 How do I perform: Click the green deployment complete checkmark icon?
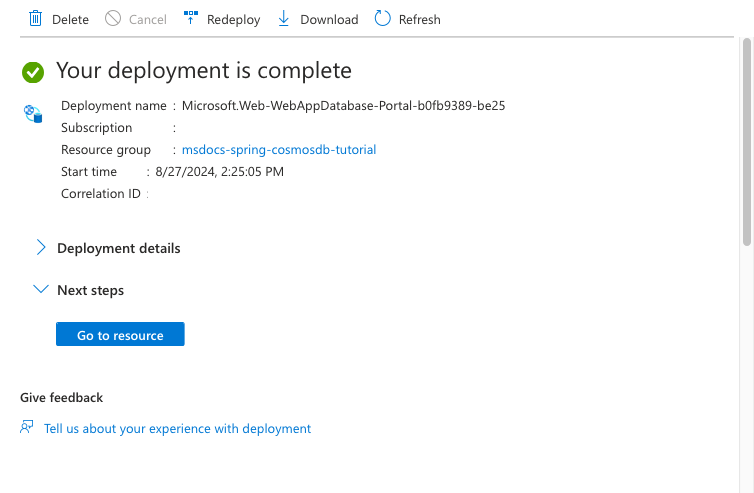tap(33, 72)
